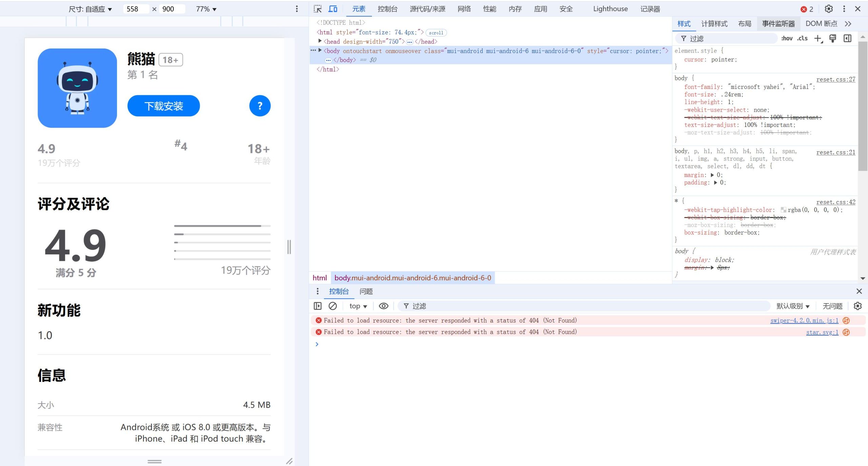
Task: Expand the body element node
Action: [320, 51]
